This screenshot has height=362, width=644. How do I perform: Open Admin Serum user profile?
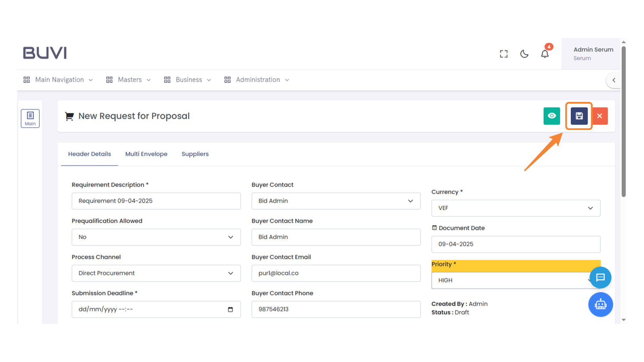click(593, 54)
